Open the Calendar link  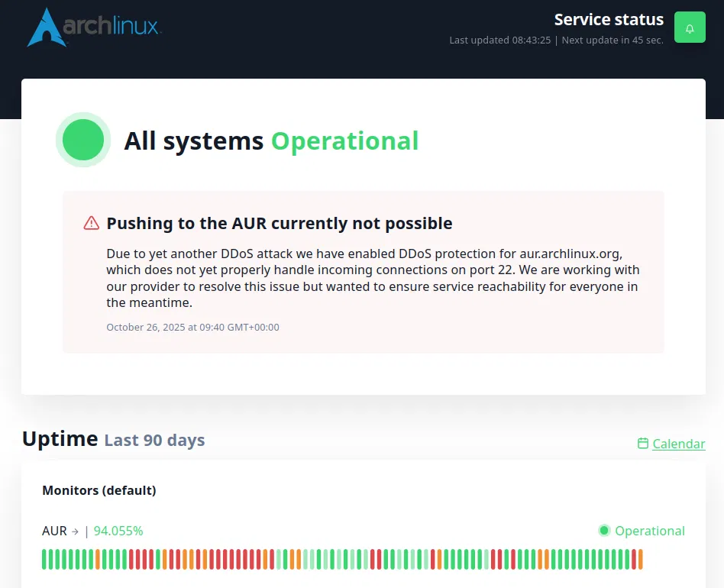tap(678, 444)
